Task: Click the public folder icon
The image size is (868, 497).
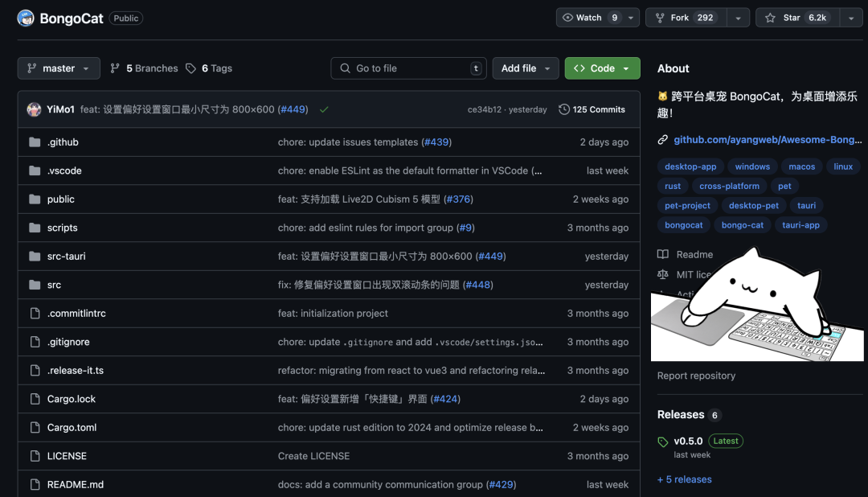Action: [x=35, y=199]
